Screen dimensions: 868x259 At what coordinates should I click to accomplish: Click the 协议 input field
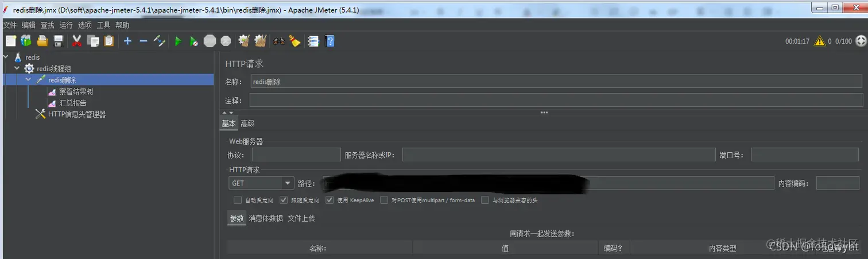pos(296,155)
